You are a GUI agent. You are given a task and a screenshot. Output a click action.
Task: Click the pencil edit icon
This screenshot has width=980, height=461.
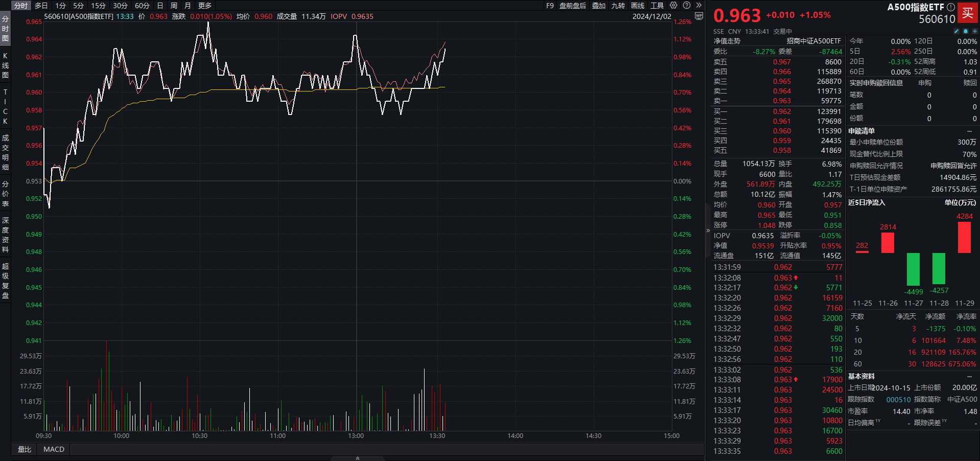tap(956, 31)
